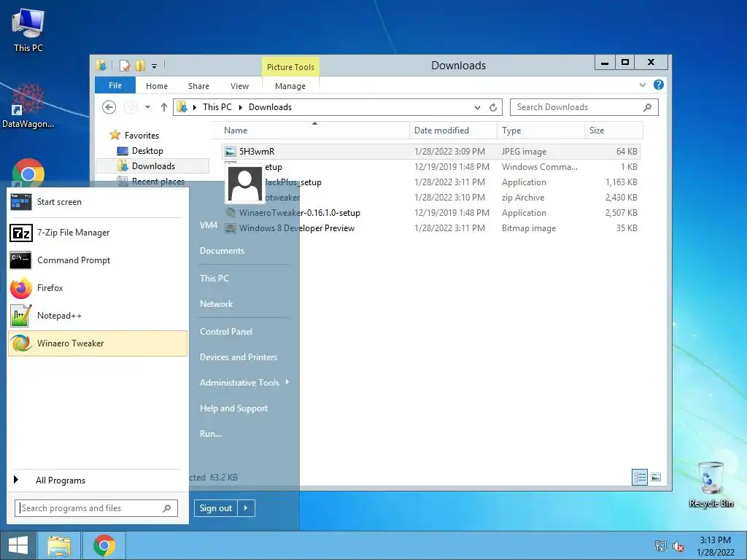747x560 pixels.
Task: Click the Up one level arrow
Action: (164, 107)
